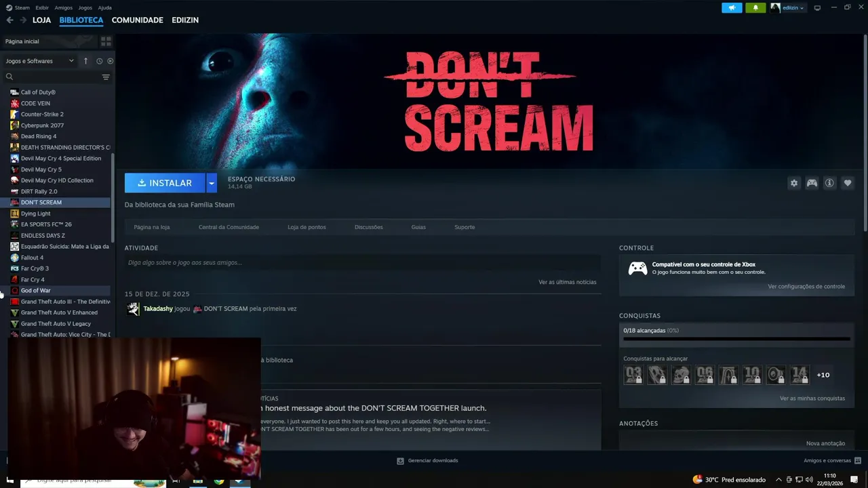The width and height of the screenshot is (868, 488).
Task: Click the Xbox controller icon in Controle
Action: [637, 268]
